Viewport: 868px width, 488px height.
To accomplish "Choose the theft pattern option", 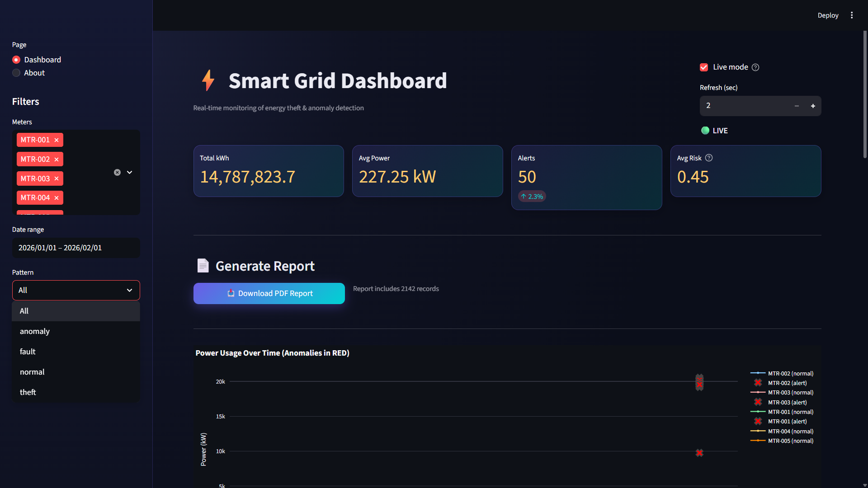I will tap(28, 392).
